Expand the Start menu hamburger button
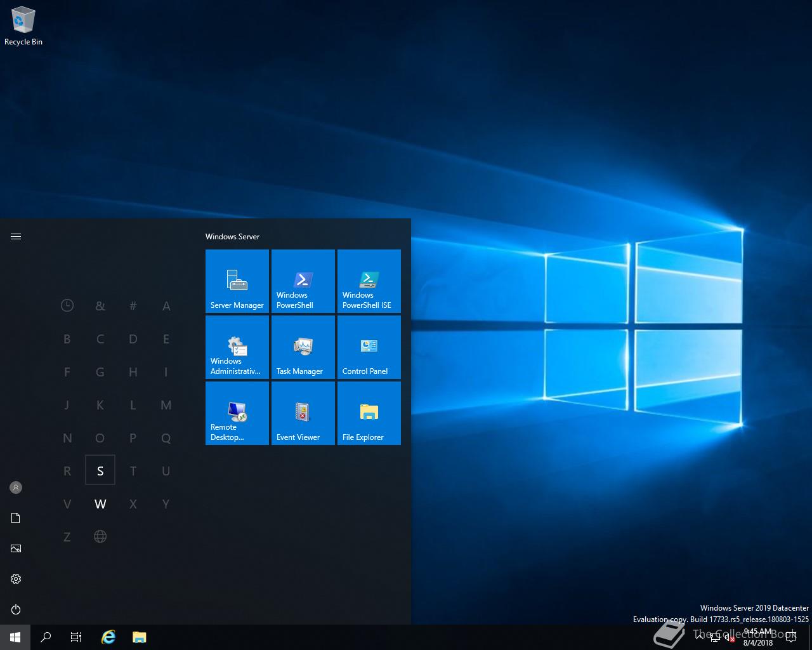 16,236
